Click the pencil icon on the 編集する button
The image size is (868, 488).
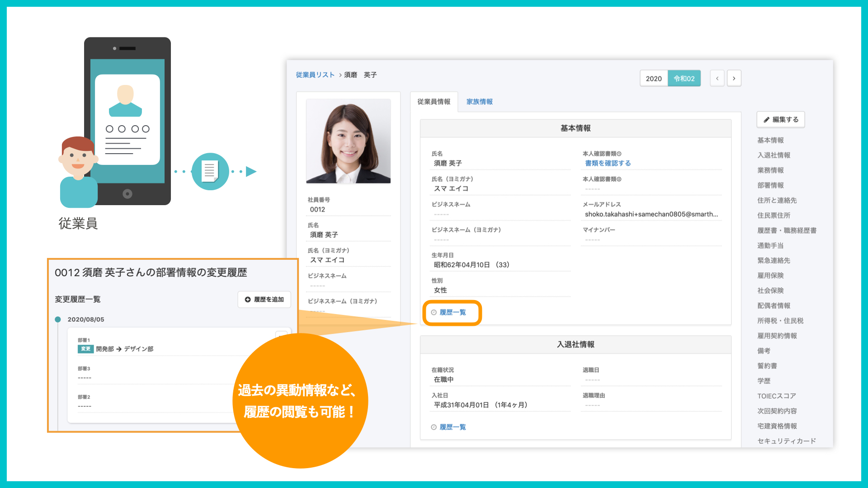click(x=766, y=119)
